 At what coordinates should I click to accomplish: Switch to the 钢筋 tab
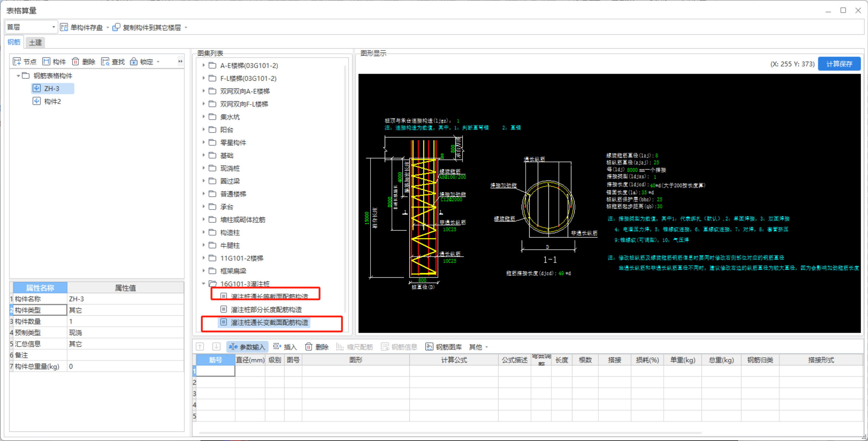pyautogui.click(x=14, y=42)
